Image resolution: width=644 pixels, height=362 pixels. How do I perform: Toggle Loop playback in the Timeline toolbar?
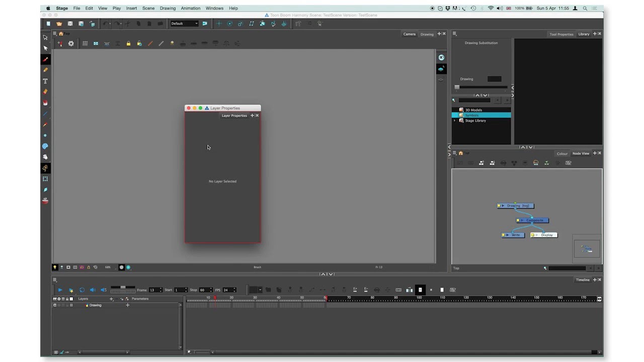click(82, 290)
